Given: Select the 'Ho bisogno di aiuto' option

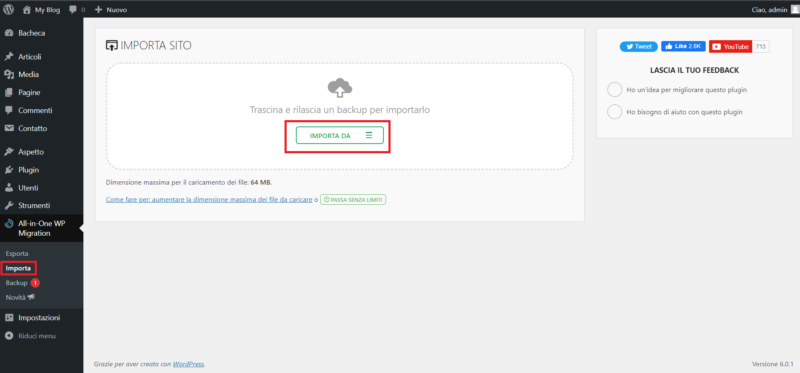Looking at the screenshot, I should (x=614, y=112).
